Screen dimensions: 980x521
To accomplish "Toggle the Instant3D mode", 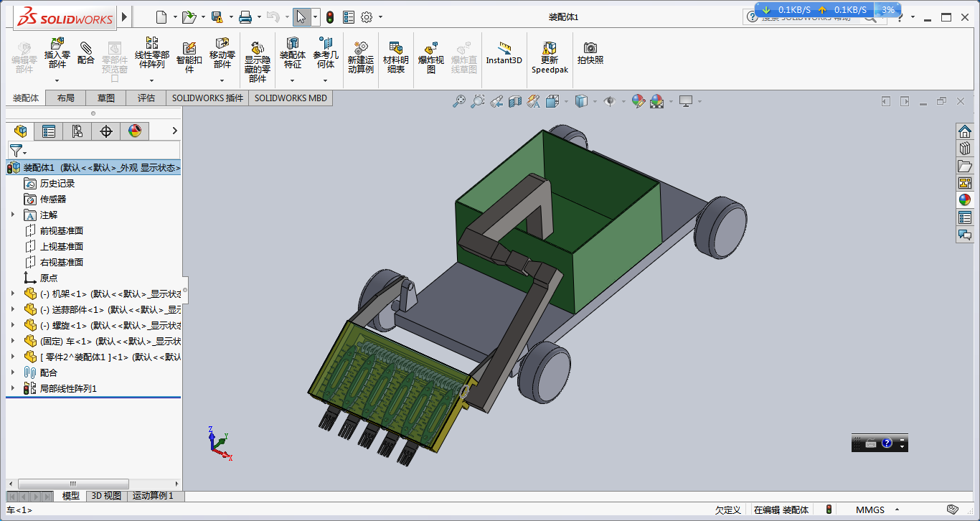I will 504,53.
